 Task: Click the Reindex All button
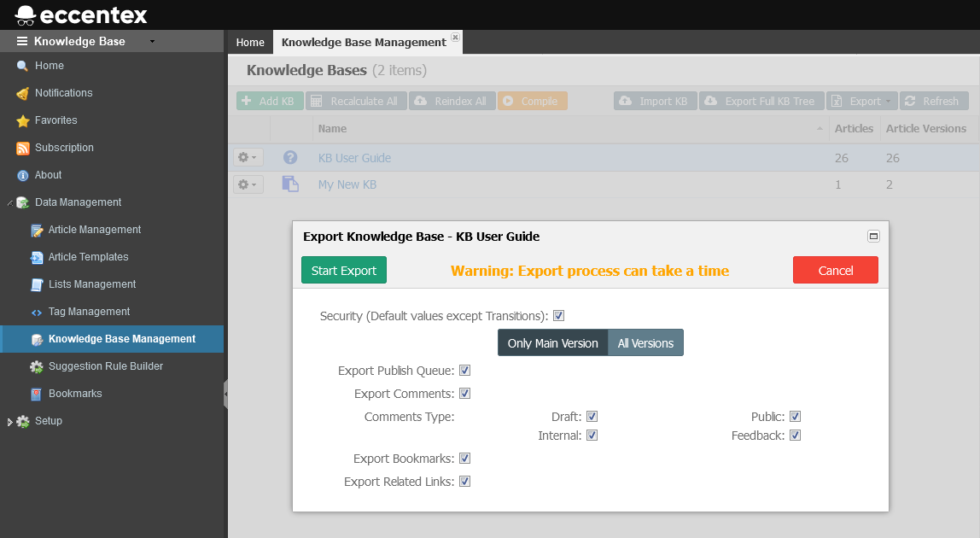tap(452, 101)
